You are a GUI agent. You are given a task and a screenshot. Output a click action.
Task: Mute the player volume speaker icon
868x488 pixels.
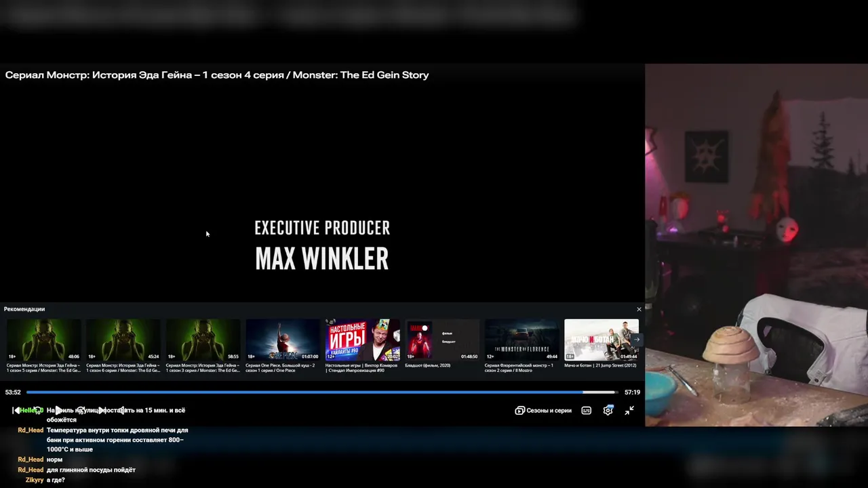(x=122, y=410)
